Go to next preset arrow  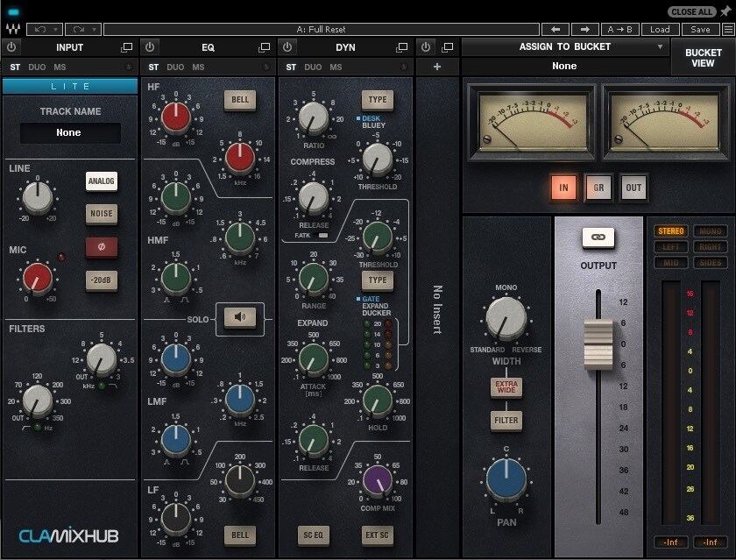(585, 30)
